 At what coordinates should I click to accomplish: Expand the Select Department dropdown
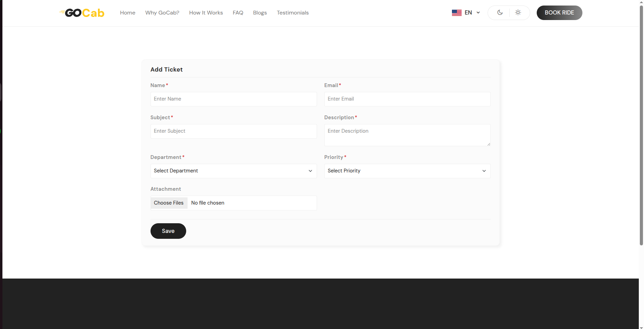[233, 171]
